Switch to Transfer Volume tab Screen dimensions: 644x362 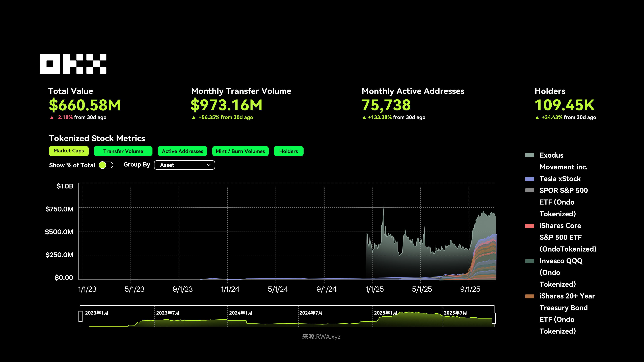click(x=123, y=151)
